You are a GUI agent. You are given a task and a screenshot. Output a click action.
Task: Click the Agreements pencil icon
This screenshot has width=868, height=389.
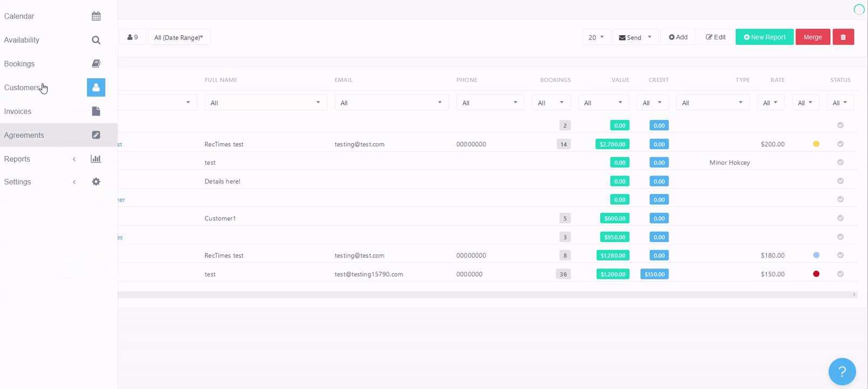tap(96, 135)
